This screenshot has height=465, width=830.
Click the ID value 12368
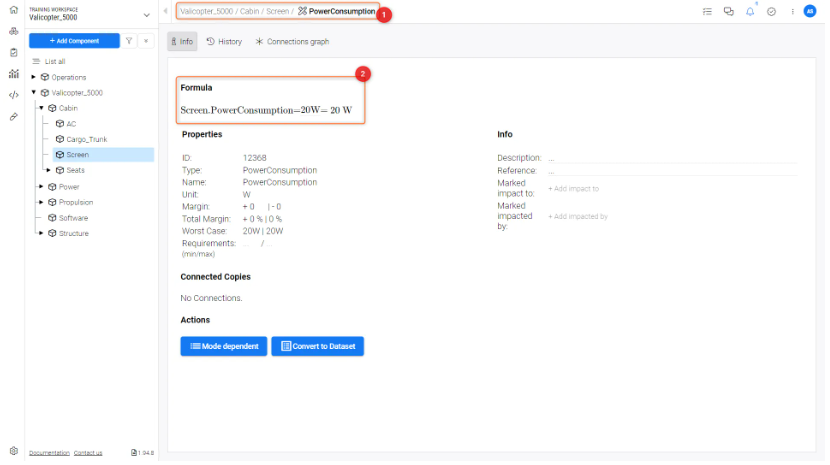point(256,159)
